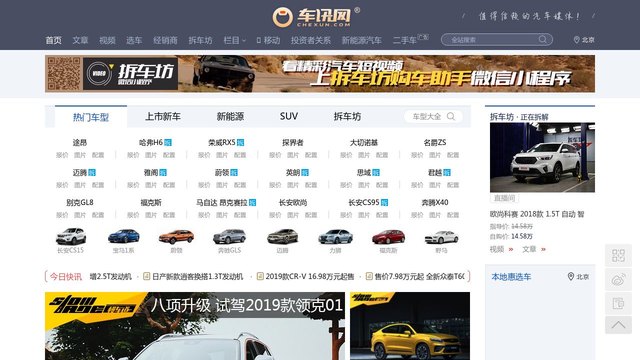
Task: Click the 蔚领 orange car image
Action: pyautogui.click(x=176, y=236)
